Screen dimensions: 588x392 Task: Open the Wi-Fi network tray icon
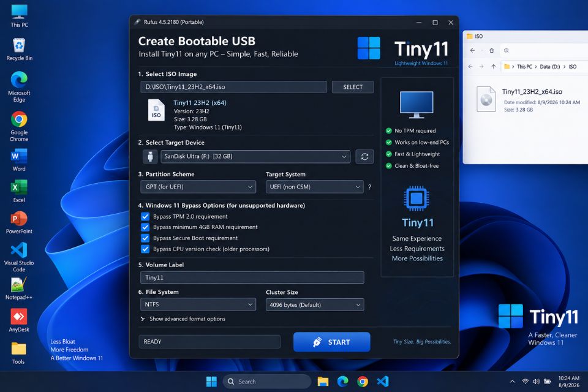pos(525,382)
